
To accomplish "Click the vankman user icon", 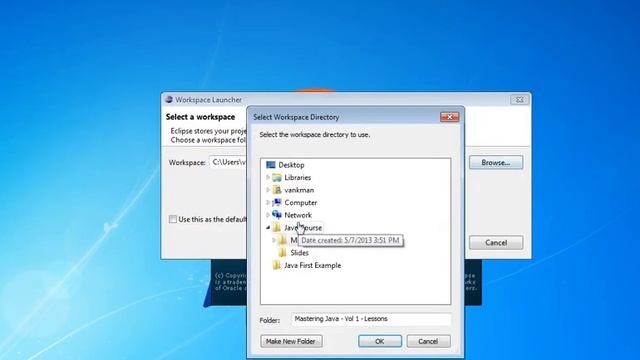I will [x=277, y=190].
